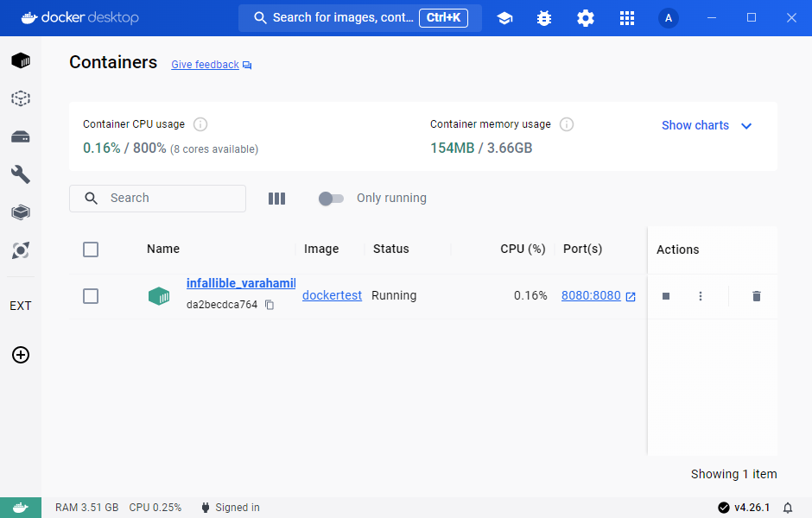The image size is (812, 518).
Task: Click the feedback chat icon
Action: (x=247, y=66)
